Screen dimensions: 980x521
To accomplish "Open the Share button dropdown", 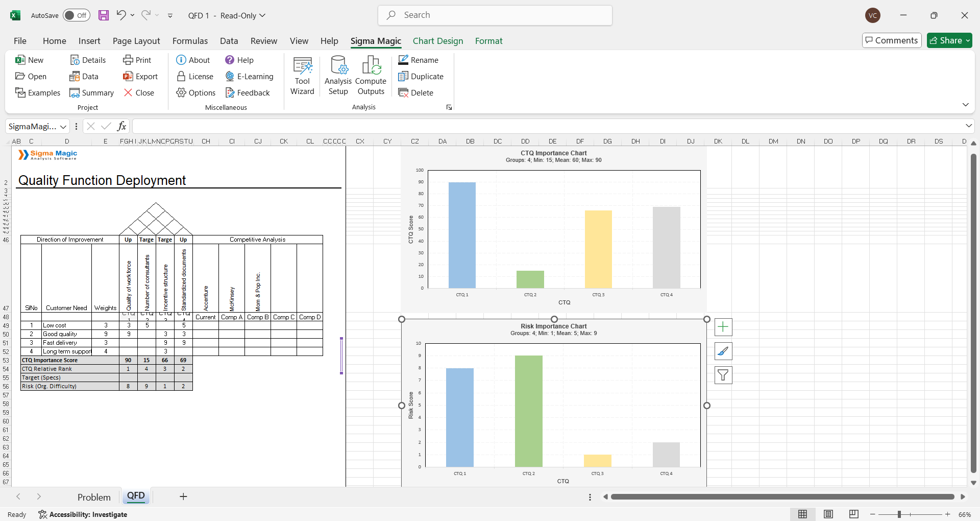I will tap(967, 40).
